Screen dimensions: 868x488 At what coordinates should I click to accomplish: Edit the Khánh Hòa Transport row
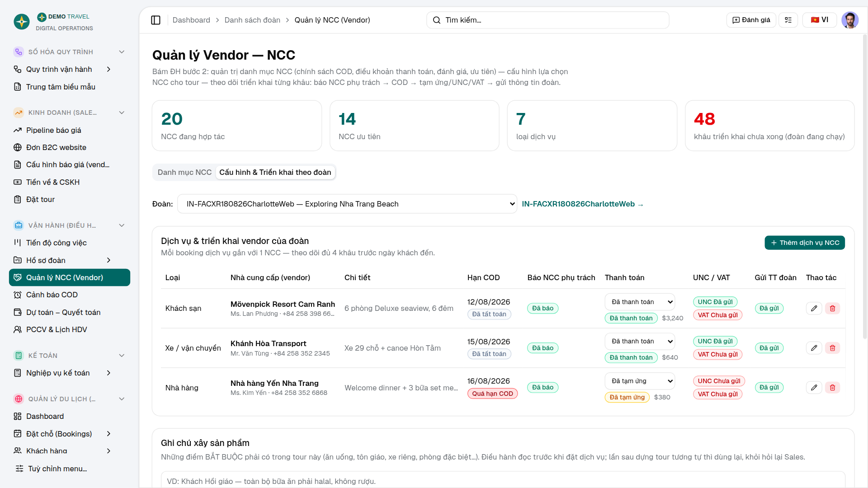tap(814, 348)
